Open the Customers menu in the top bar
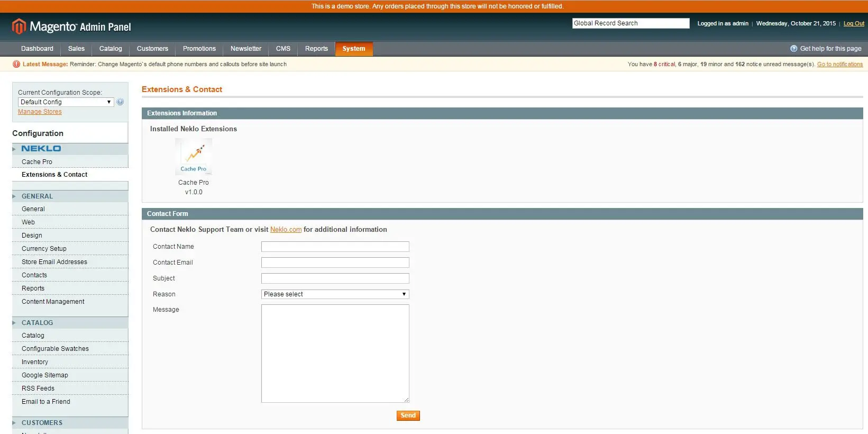 tap(152, 49)
